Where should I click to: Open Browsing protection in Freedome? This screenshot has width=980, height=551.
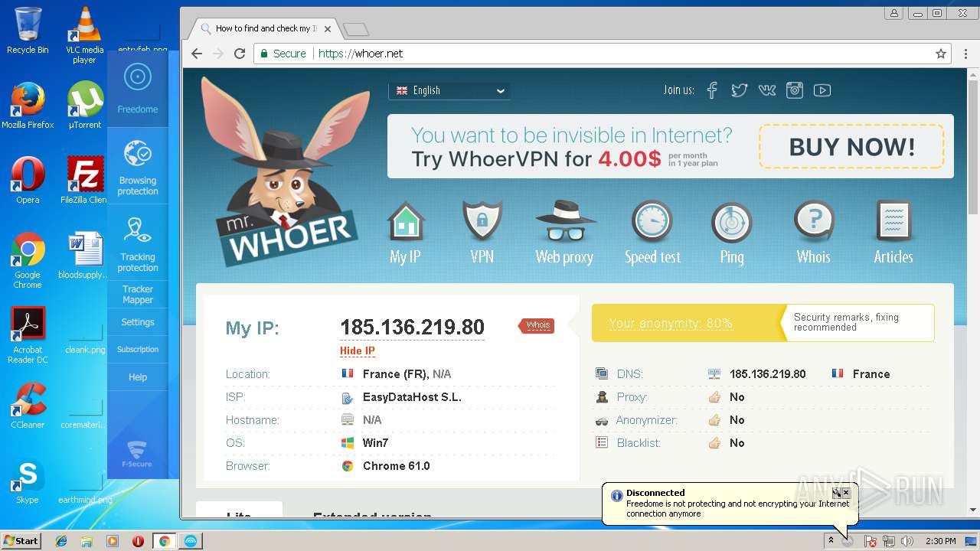click(x=138, y=167)
